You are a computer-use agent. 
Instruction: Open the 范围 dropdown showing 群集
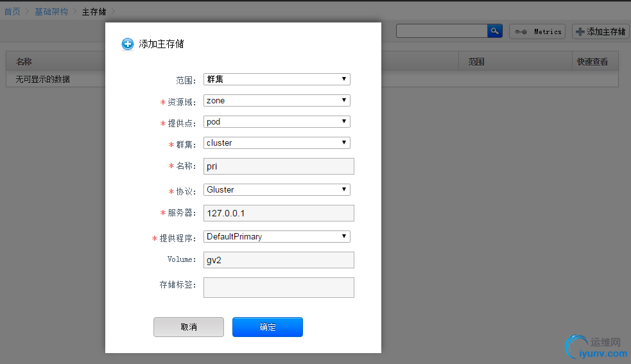[x=277, y=80]
